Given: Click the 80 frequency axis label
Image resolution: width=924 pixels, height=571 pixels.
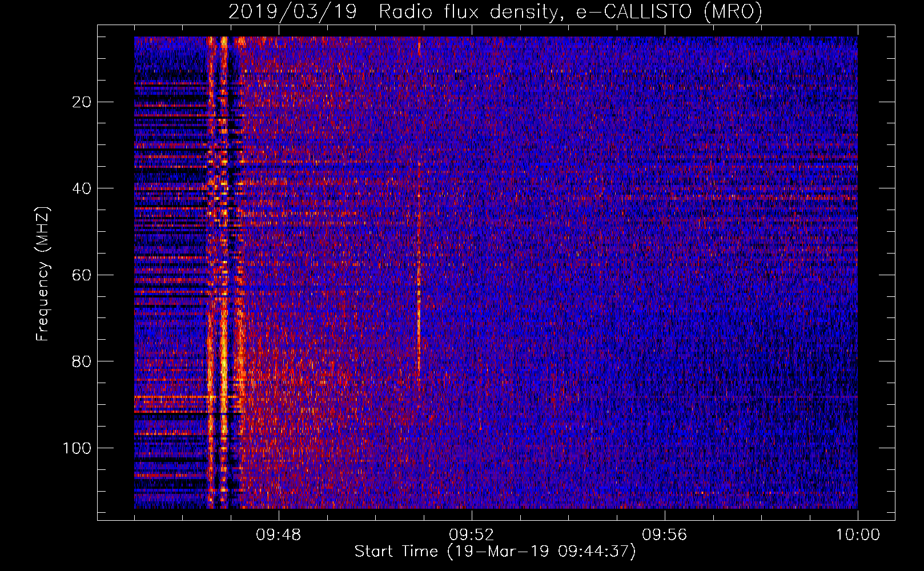Looking at the screenshot, I should (82, 361).
